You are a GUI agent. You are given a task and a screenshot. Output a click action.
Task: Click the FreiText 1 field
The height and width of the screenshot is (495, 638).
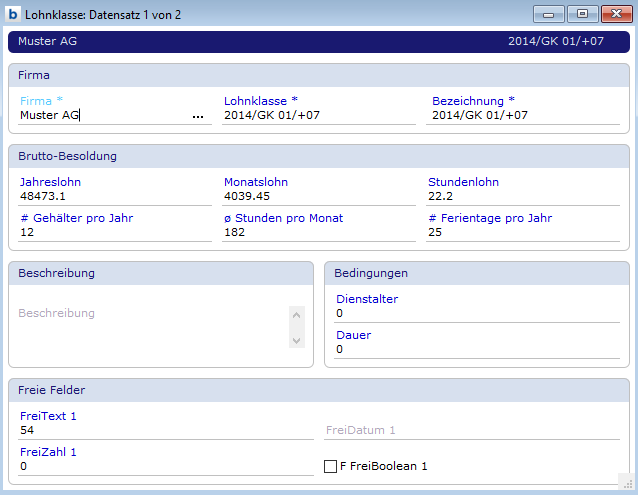[x=165, y=430]
